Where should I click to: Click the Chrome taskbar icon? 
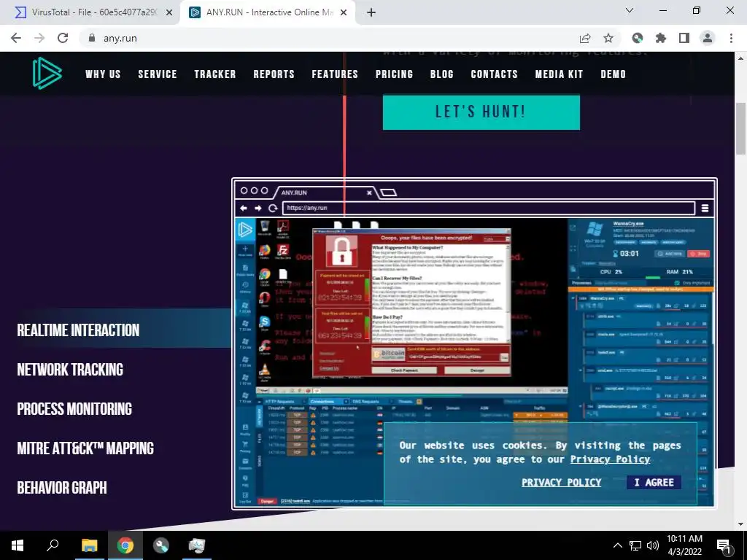click(x=125, y=545)
